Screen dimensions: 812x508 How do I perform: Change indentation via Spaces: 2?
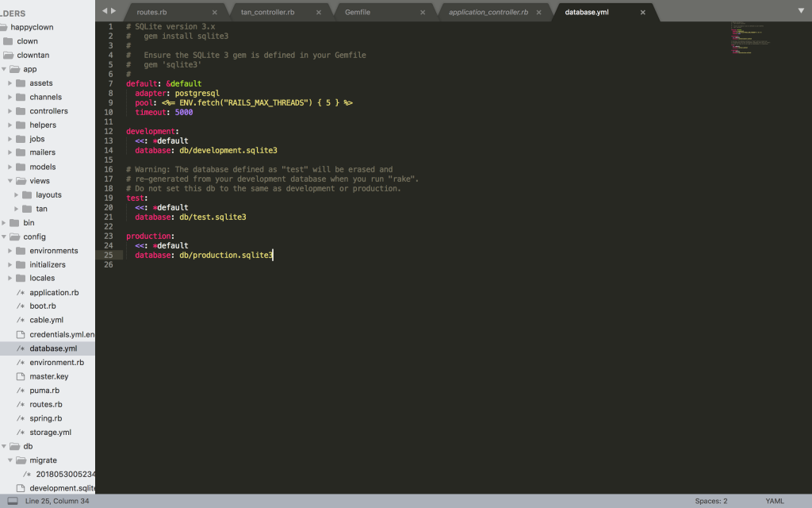(x=711, y=501)
